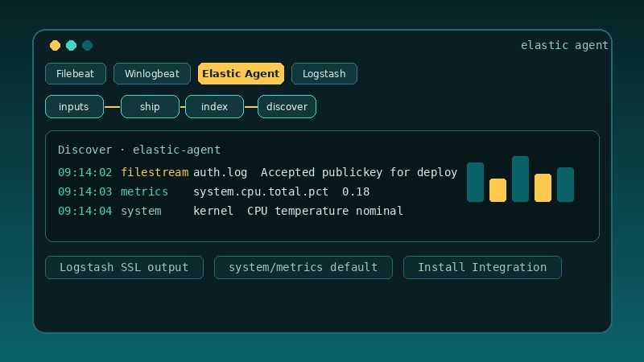This screenshot has width=644, height=362.
Task: Click the system.cpu.total.pct field
Action: (261, 191)
